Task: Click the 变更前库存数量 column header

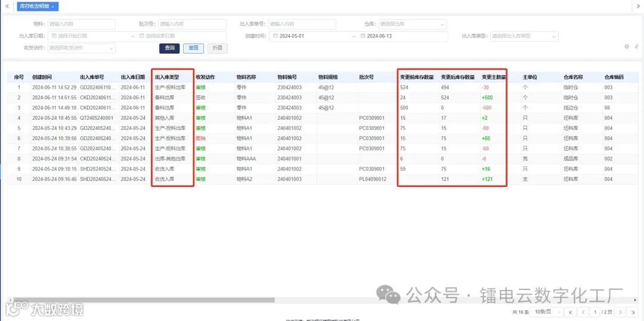Action: click(x=417, y=77)
